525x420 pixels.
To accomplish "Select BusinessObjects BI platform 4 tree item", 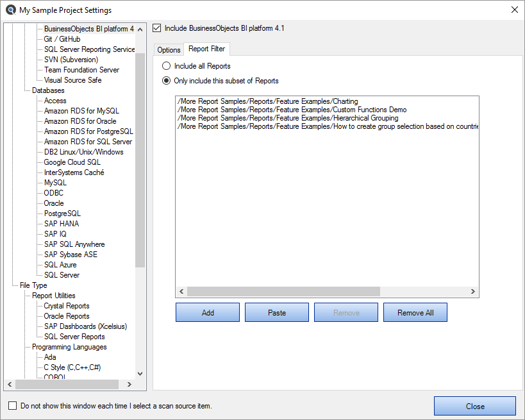I will click(89, 29).
